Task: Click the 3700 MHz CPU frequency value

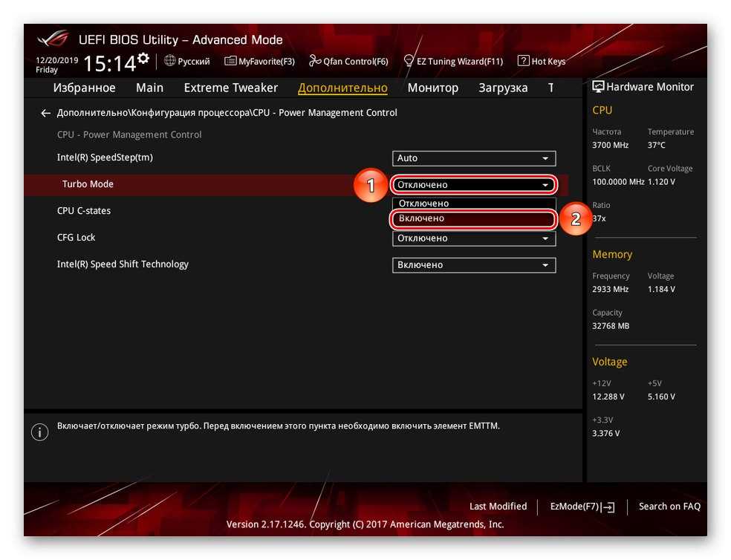Action: click(x=610, y=145)
